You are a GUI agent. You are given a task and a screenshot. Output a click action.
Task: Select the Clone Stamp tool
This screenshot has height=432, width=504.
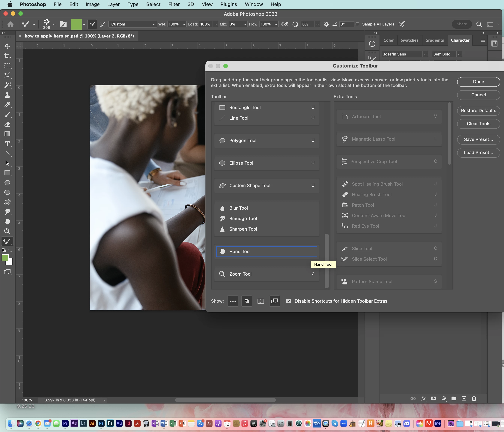7,95
